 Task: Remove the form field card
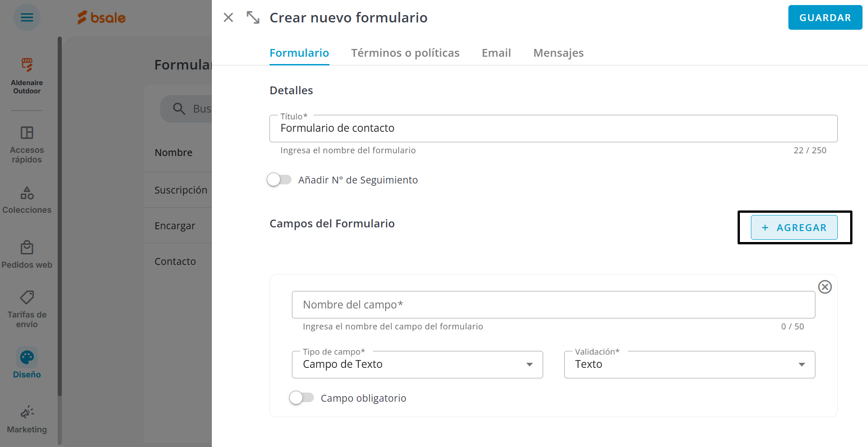825,287
